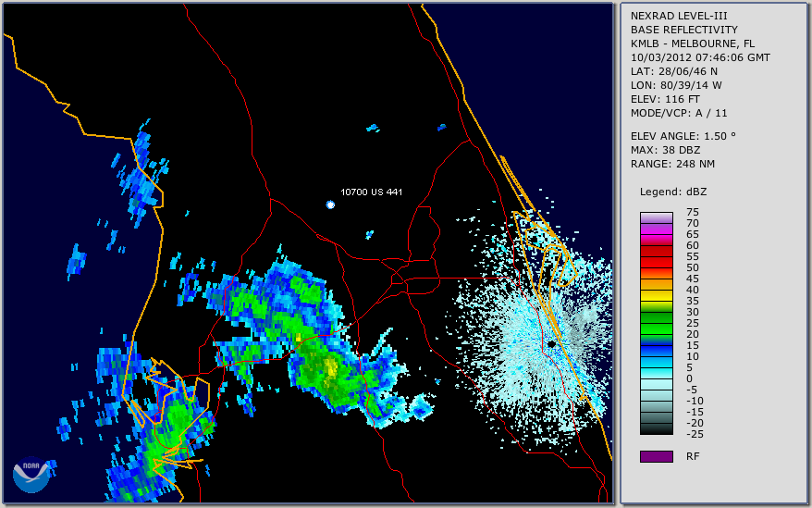Screen dimensions: 812x508
Task: Select timestamp "10/03/2012 07:46:06 GMT"
Action: [700, 57]
